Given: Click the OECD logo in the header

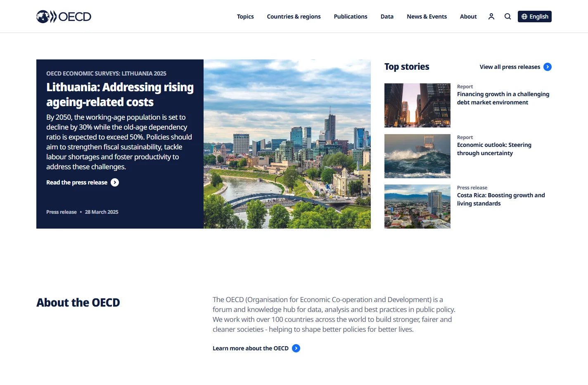Looking at the screenshot, I should [x=64, y=17].
